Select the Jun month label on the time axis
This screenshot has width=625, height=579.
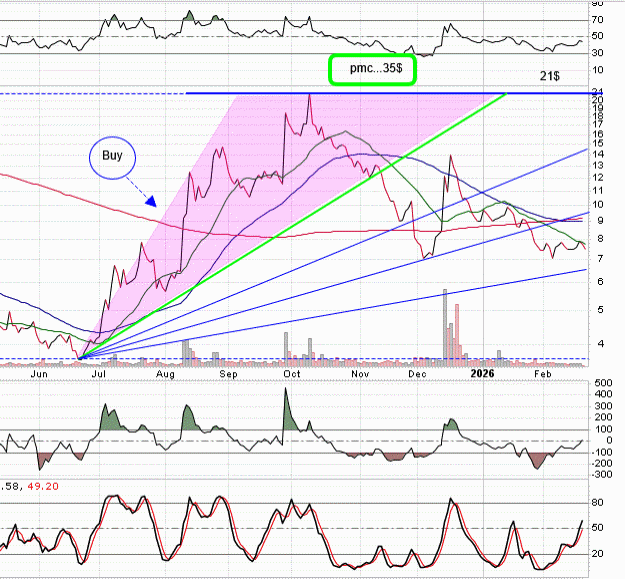coord(40,373)
